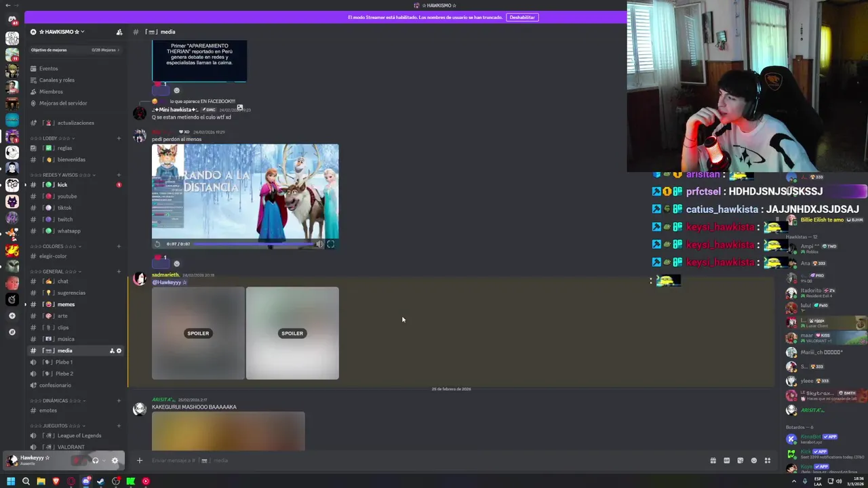Collapse the DINÁMICAS category

point(58,401)
